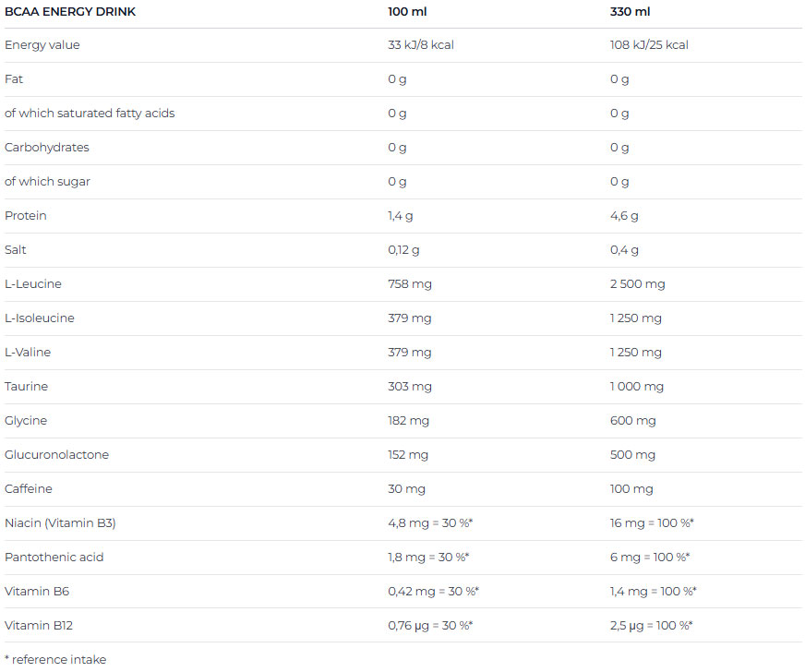Click the "L-Isoleucine" row label
Screen dimensions: 805x672
(x=40, y=318)
